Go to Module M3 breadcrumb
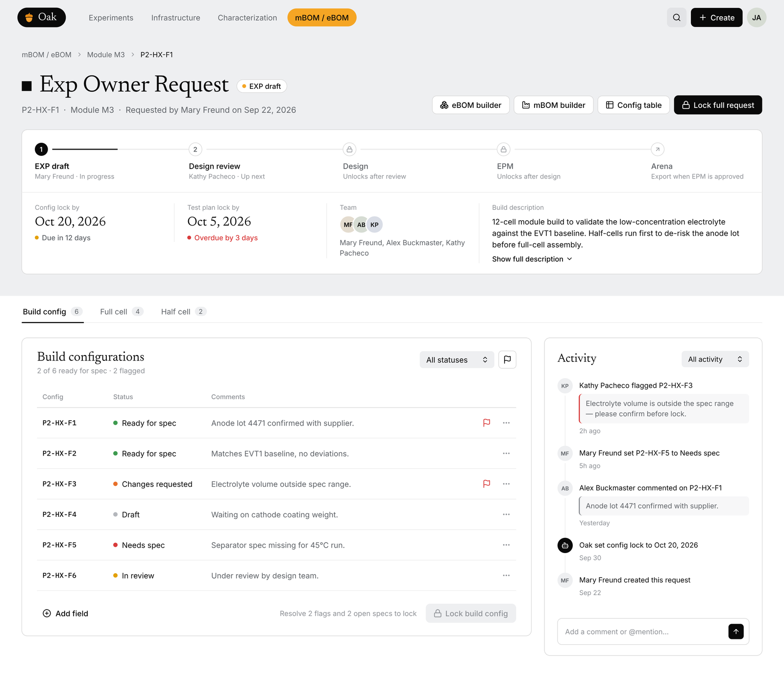784x686 pixels. coord(106,55)
